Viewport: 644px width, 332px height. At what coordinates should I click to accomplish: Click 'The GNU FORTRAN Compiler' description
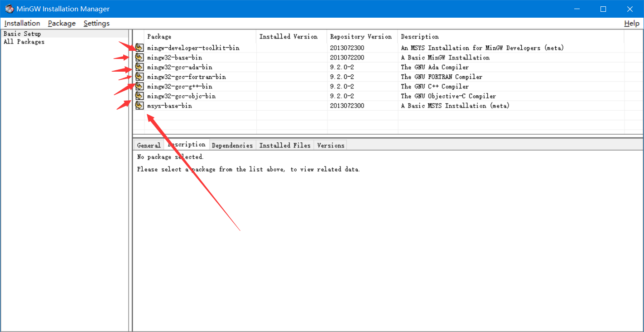coord(442,77)
